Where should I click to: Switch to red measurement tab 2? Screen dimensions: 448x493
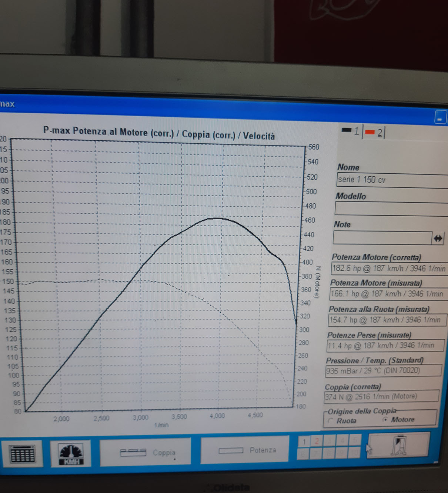tap(374, 132)
